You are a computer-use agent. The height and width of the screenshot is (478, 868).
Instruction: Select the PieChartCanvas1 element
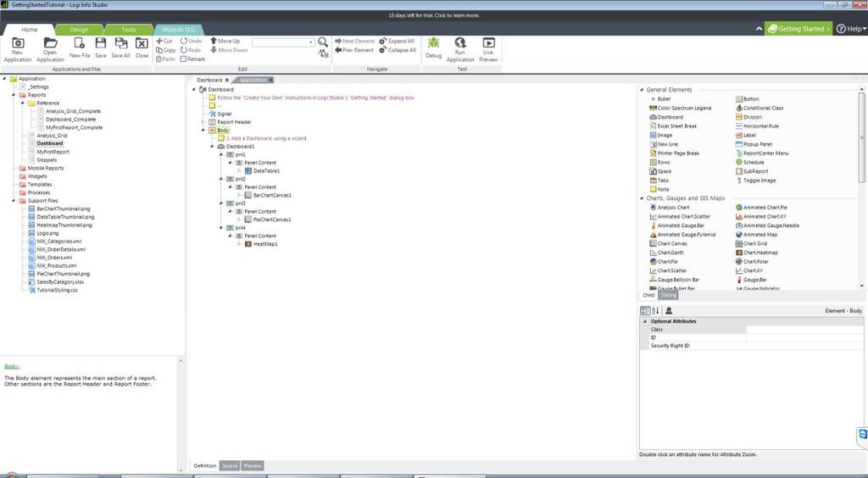[272, 220]
